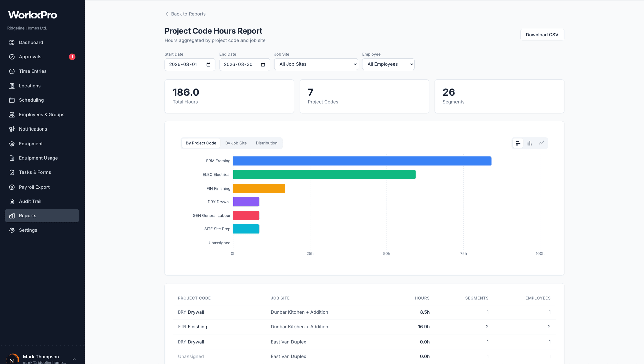This screenshot has height=364, width=644.
Task: Open the Equipment Usage chart-document icon
Action: click(12, 158)
